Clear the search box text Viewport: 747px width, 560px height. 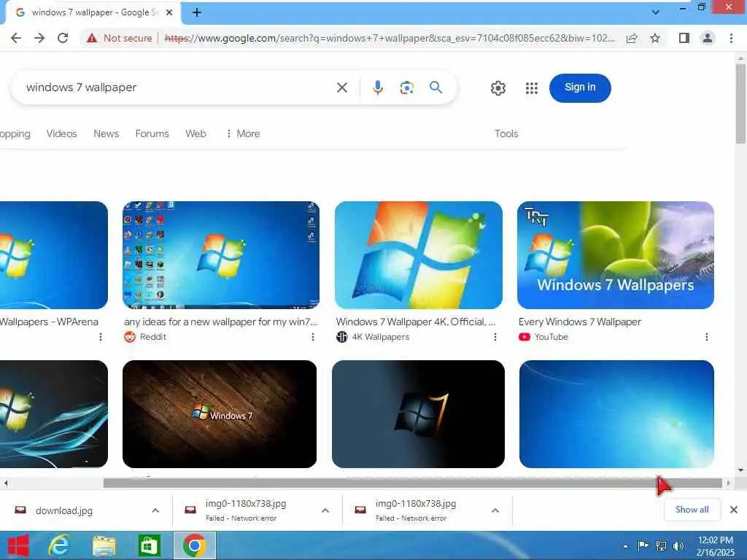[x=342, y=87]
